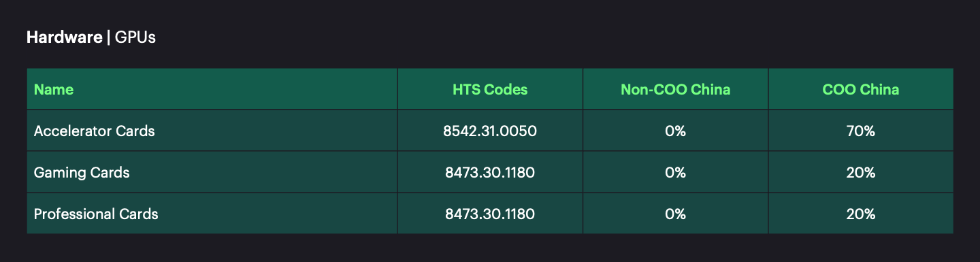Click Gaming Cards Non-COO China 0% cell
This screenshot has width=980, height=262.
tap(675, 172)
